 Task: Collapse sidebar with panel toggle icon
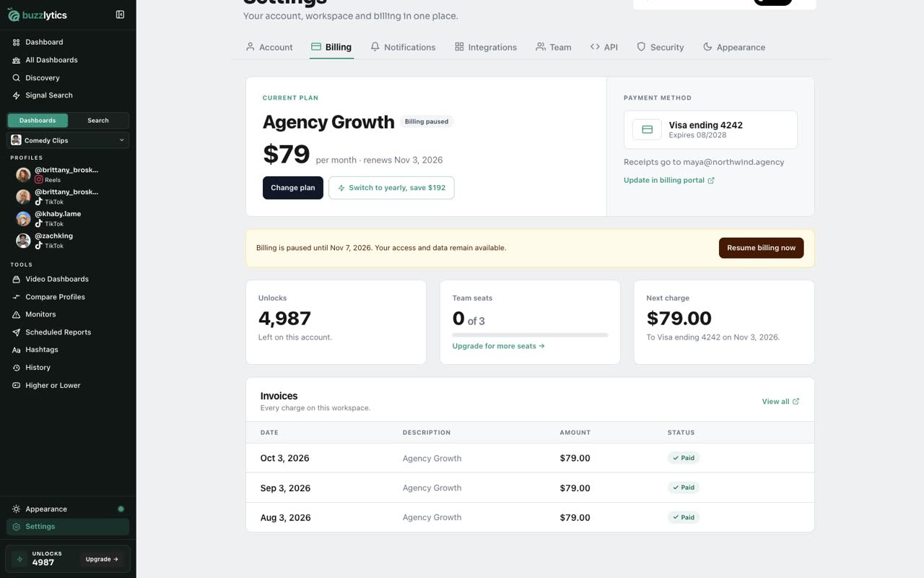pyautogui.click(x=120, y=14)
